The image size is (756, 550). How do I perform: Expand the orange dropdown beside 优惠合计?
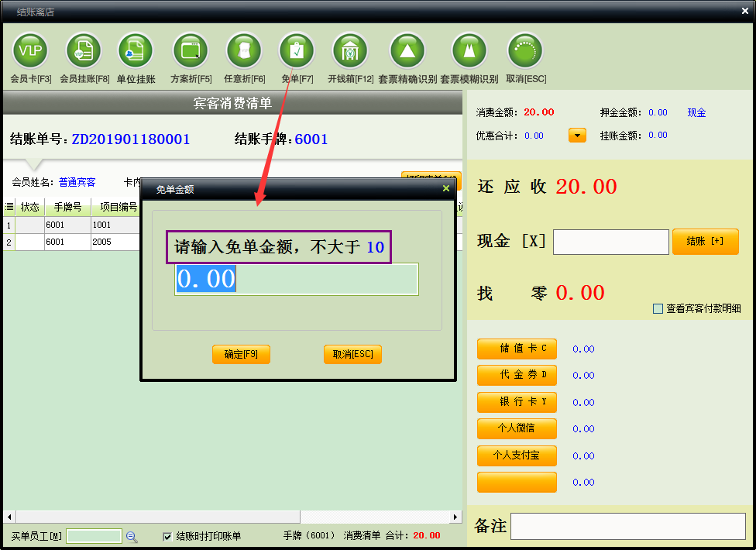577,136
